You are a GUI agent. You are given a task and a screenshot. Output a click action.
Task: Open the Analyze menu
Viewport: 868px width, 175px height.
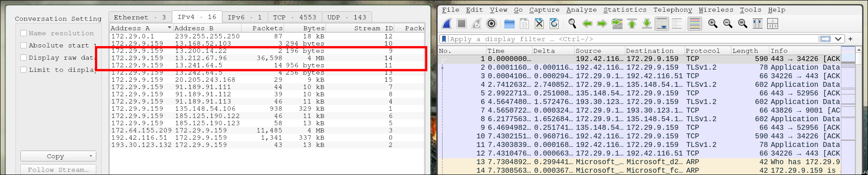[x=581, y=9]
